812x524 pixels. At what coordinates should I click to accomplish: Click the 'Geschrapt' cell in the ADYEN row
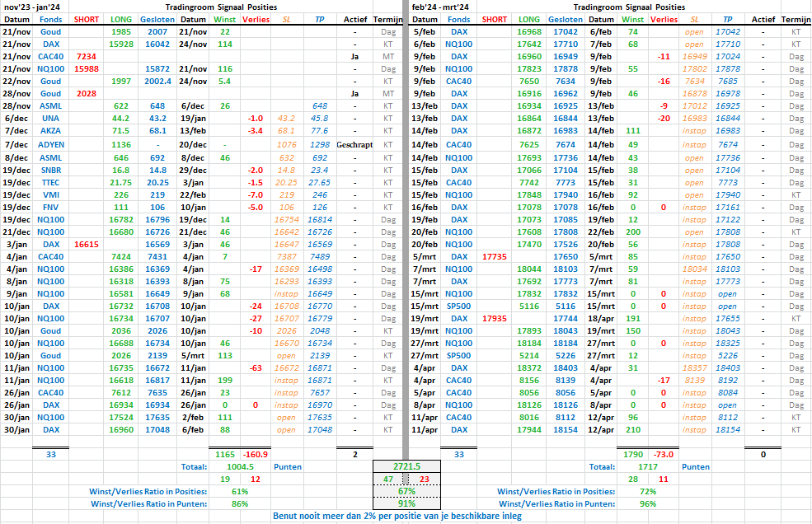click(x=355, y=144)
